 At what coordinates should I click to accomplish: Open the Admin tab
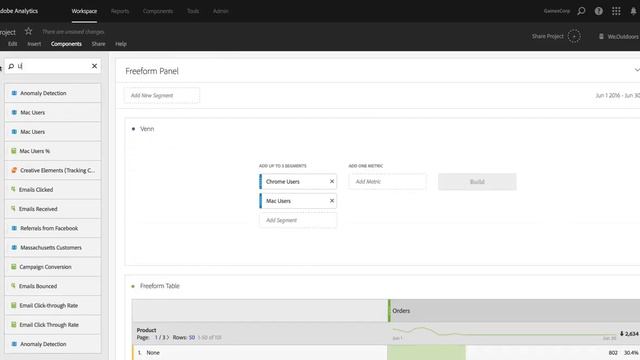point(220,11)
